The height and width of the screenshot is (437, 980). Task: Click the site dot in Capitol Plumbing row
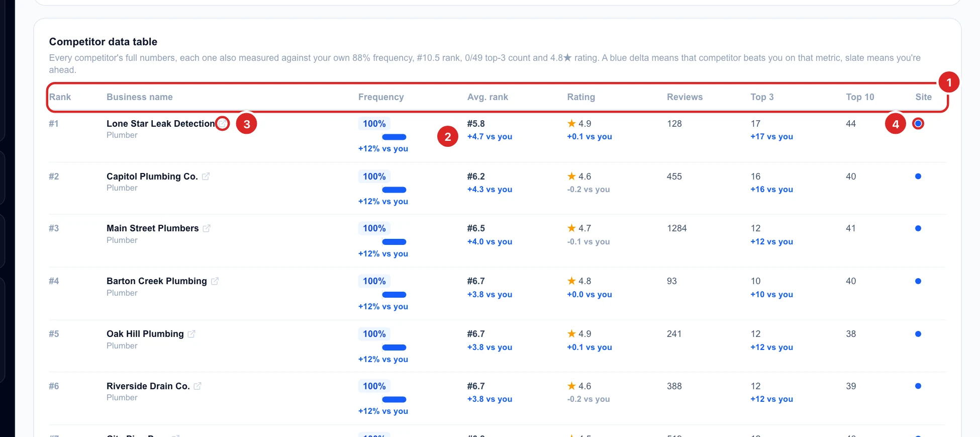[918, 176]
